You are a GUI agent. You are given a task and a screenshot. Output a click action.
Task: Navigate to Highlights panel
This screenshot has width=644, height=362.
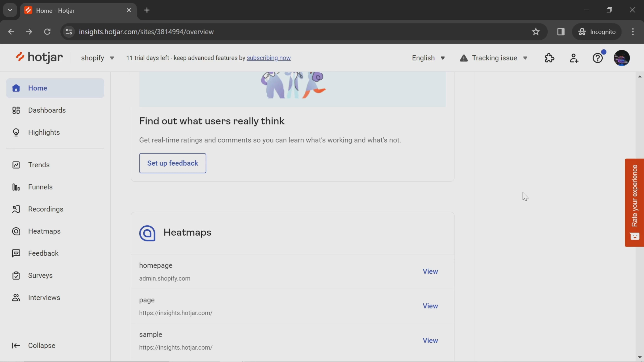(x=44, y=132)
